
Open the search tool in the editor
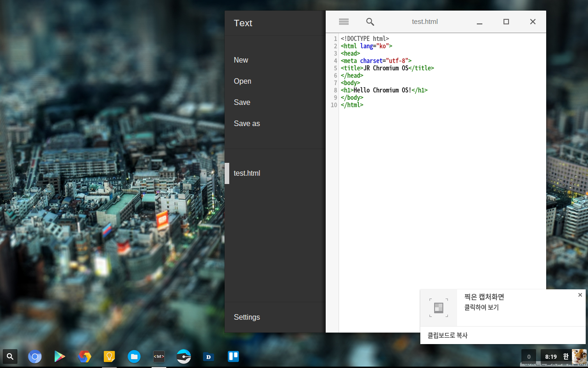pos(370,22)
